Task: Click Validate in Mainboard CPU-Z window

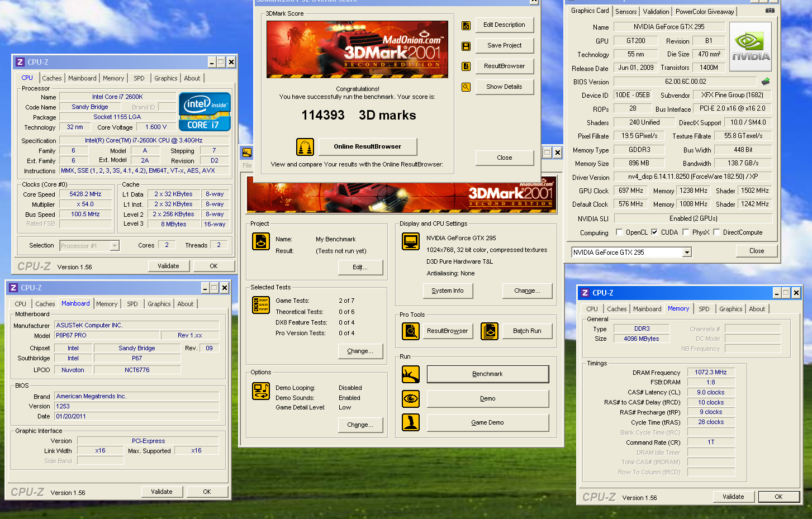Action: (x=162, y=492)
